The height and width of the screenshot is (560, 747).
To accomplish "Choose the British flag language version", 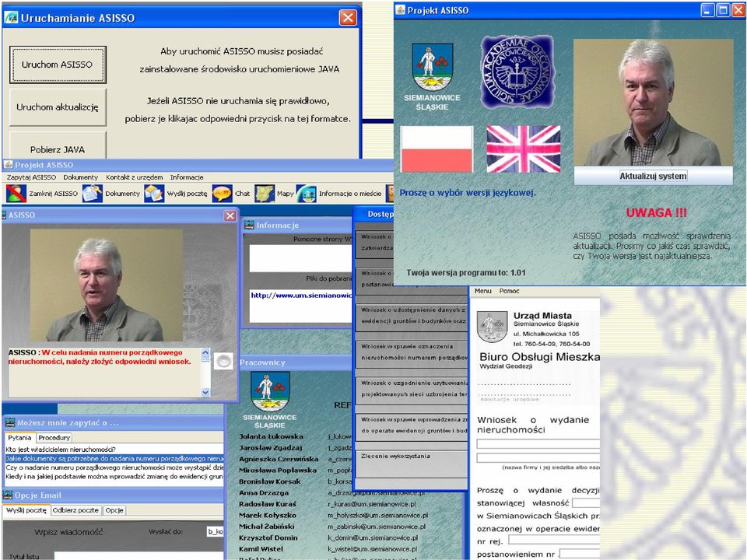I will [523, 149].
